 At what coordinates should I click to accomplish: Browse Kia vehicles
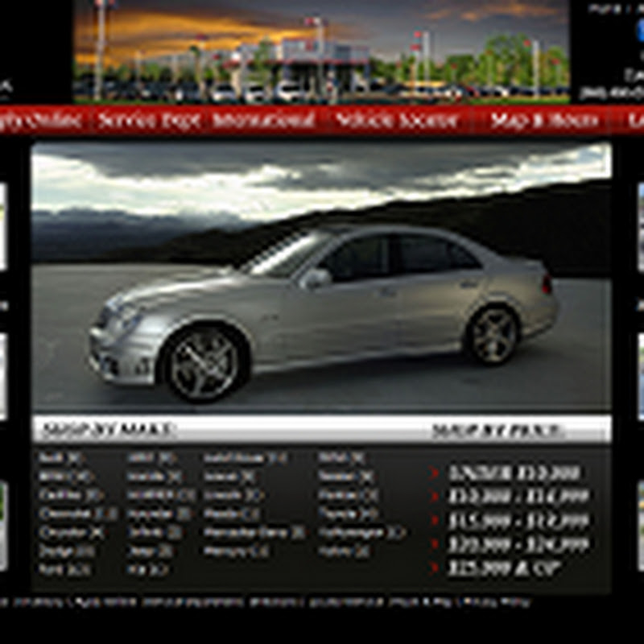pos(147,570)
